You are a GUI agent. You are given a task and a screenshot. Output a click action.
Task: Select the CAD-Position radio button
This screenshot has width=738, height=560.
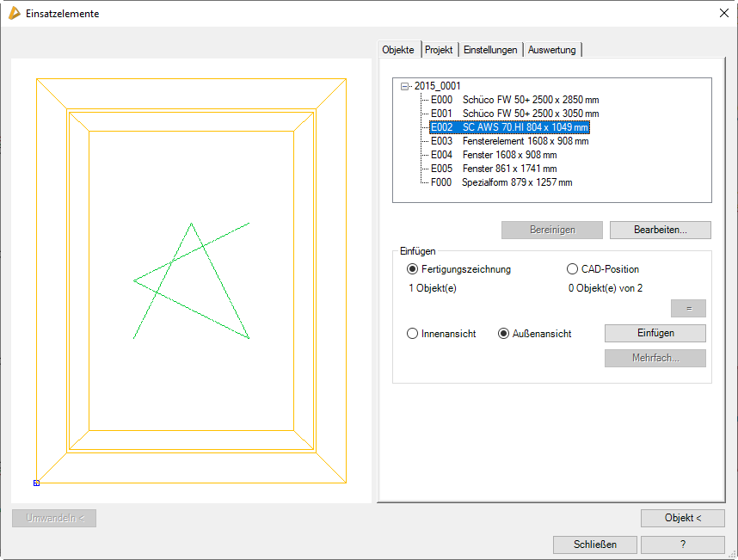pos(573,269)
